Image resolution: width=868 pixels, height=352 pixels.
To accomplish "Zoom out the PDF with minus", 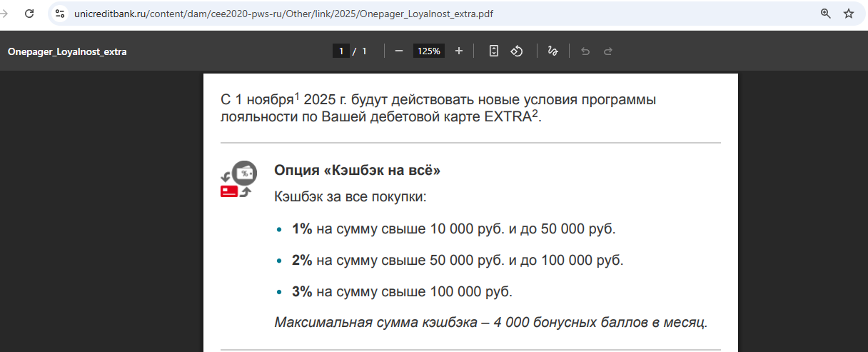I will (x=399, y=51).
